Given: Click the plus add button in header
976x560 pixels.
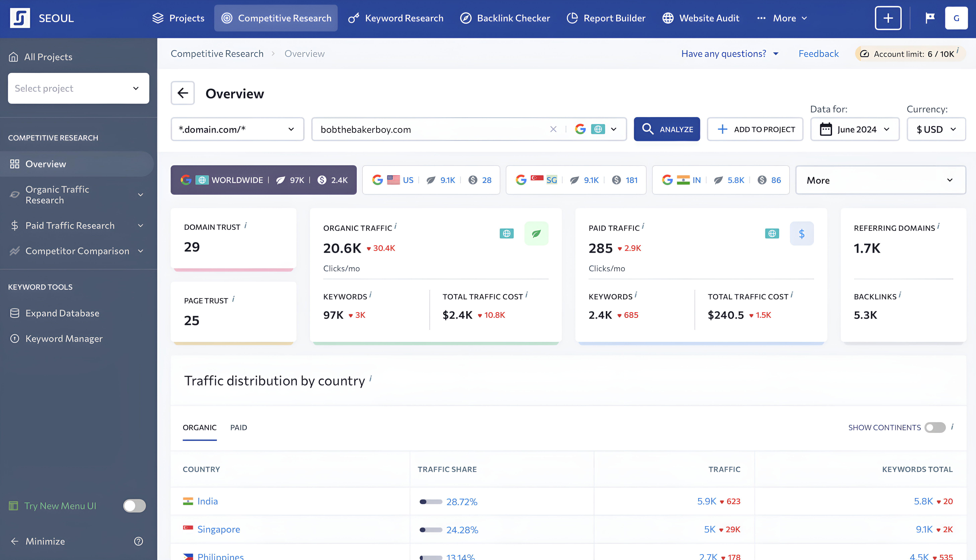Looking at the screenshot, I should 888,18.
